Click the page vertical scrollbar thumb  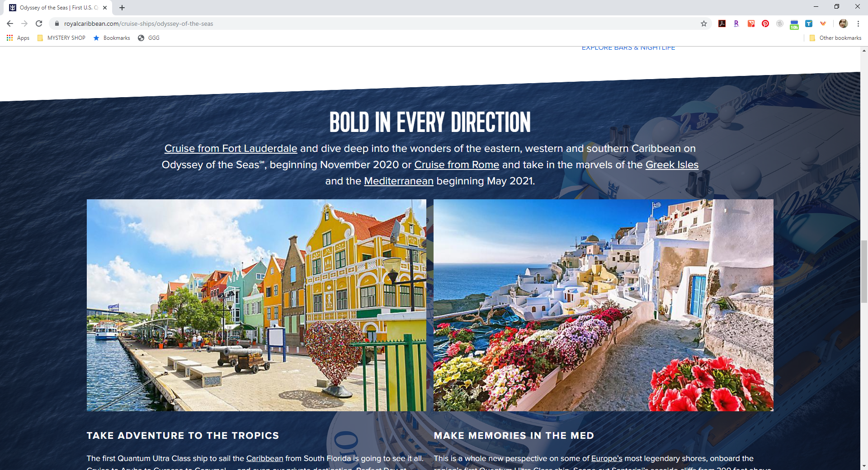point(864,272)
